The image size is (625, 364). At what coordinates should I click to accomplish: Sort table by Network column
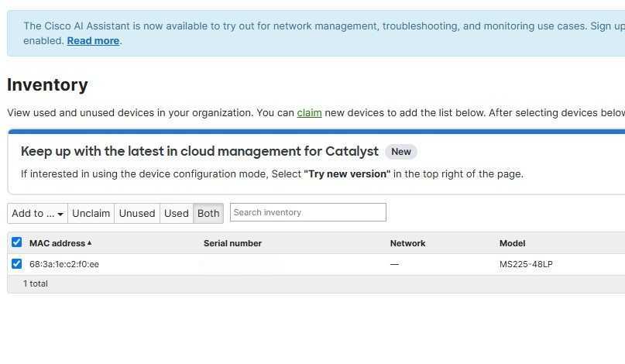(407, 243)
